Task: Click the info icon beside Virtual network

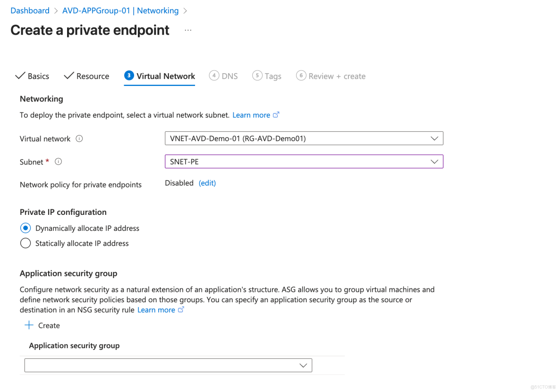Action: [79, 138]
